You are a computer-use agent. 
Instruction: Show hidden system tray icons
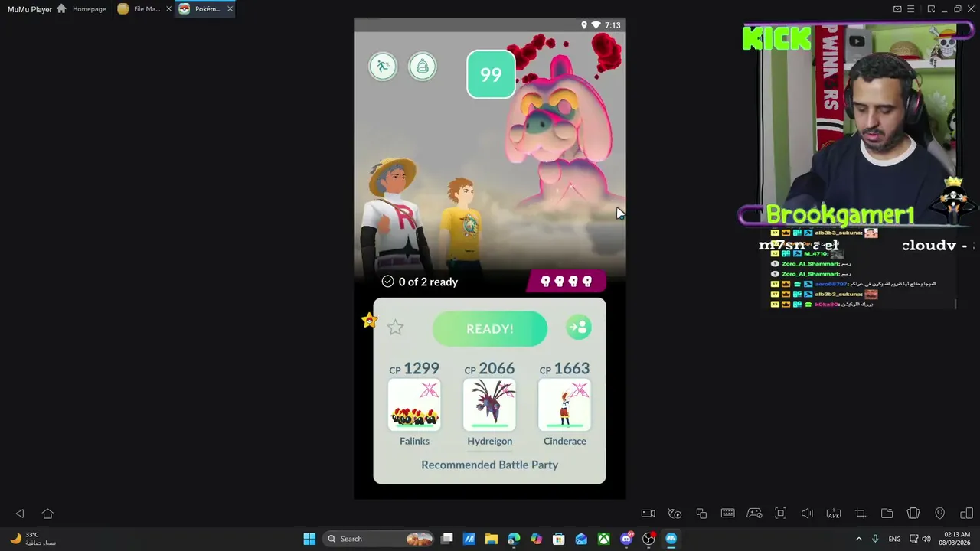click(858, 539)
